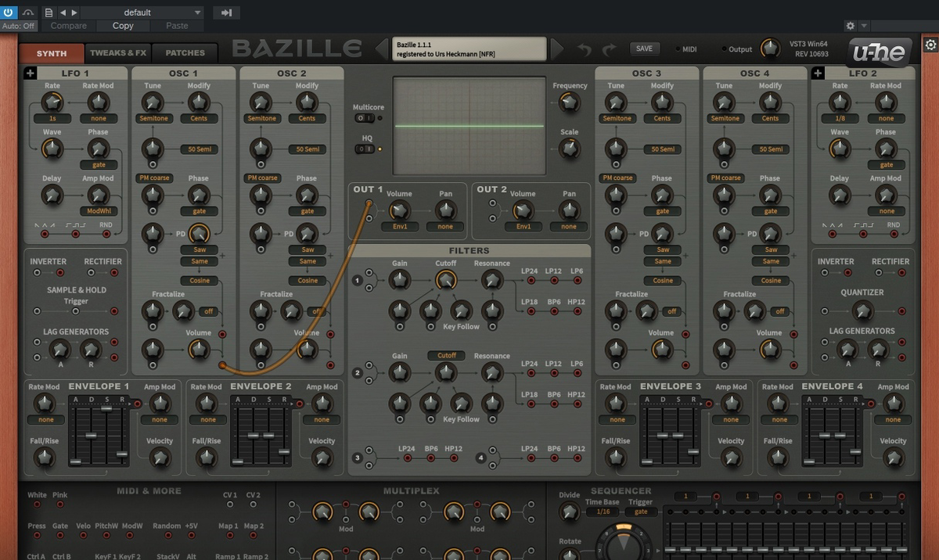Click the Sequencer Trigger gate selector

[x=640, y=512]
